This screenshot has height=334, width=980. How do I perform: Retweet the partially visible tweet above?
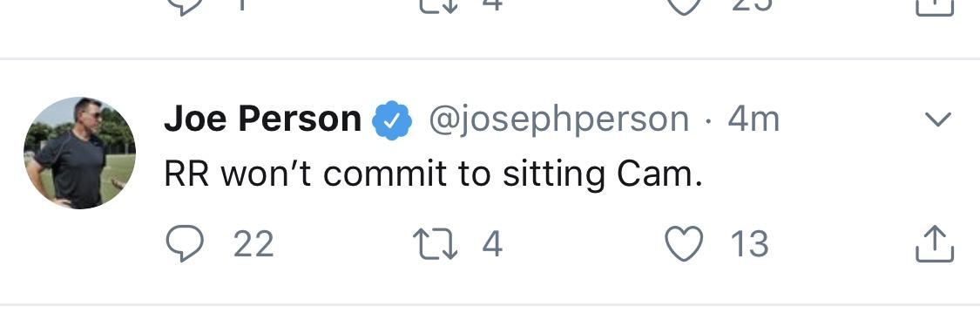436,5
